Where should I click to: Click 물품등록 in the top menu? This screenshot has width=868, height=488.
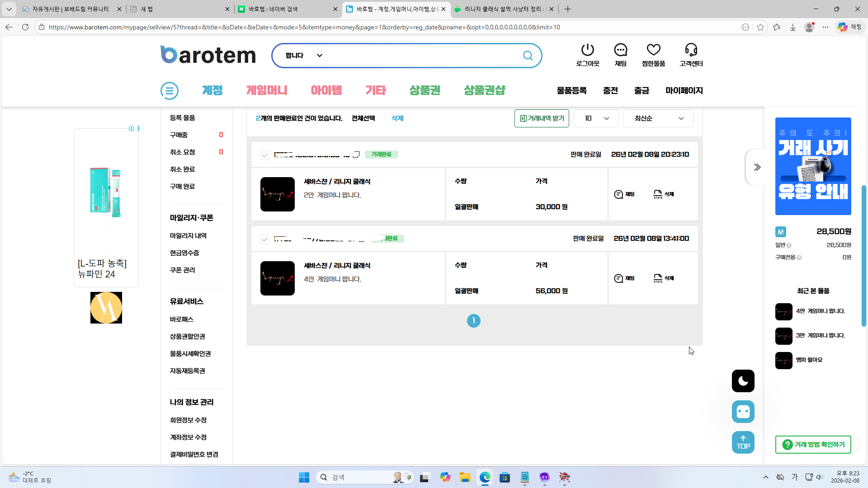tap(572, 90)
